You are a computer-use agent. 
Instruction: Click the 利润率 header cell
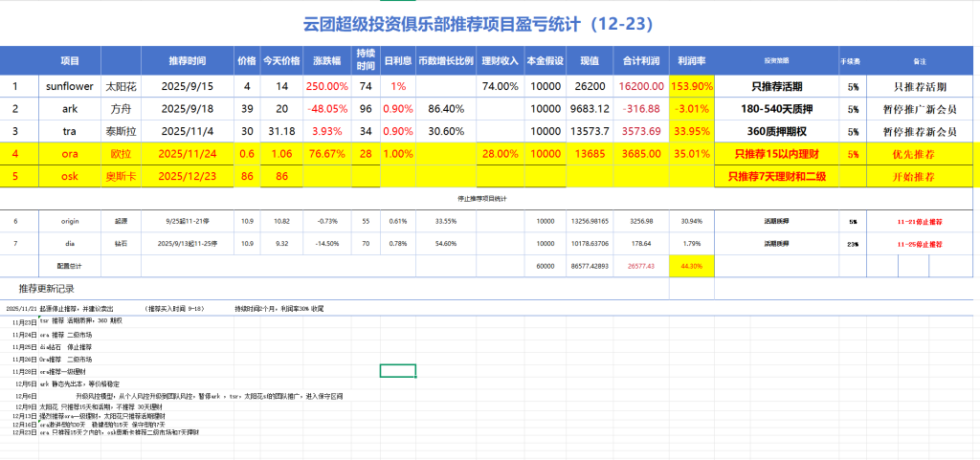(691, 60)
